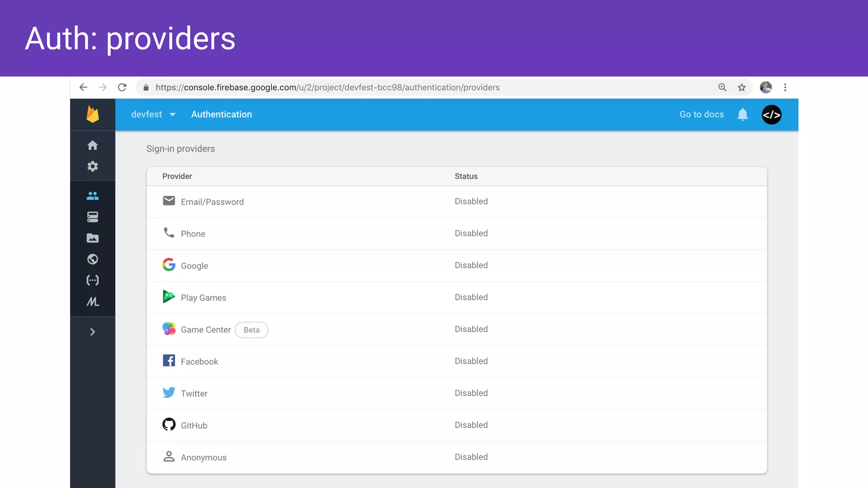868x488 pixels.
Task: Click the Anonymous person icon
Action: click(169, 456)
